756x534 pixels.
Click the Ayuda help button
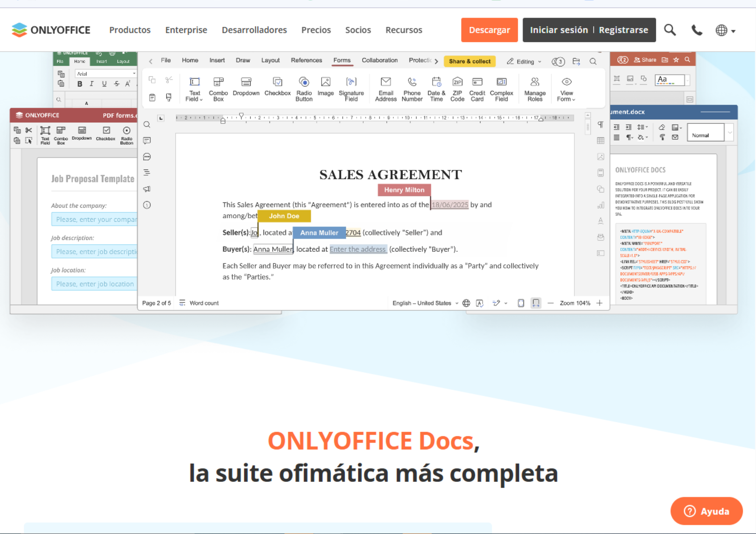click(x=706, y=511)
